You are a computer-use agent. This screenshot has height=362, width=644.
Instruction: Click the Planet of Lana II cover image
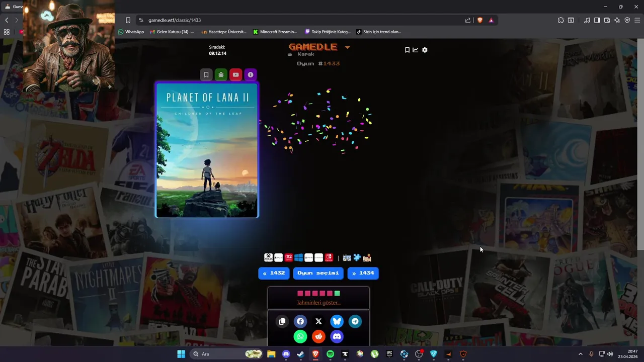click(x=207, y=150)
